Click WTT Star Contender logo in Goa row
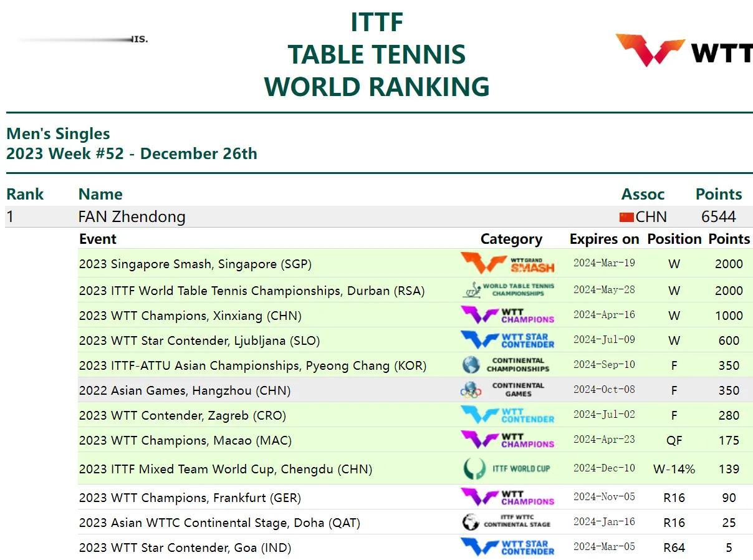753x560 pixels. [507, 547]
